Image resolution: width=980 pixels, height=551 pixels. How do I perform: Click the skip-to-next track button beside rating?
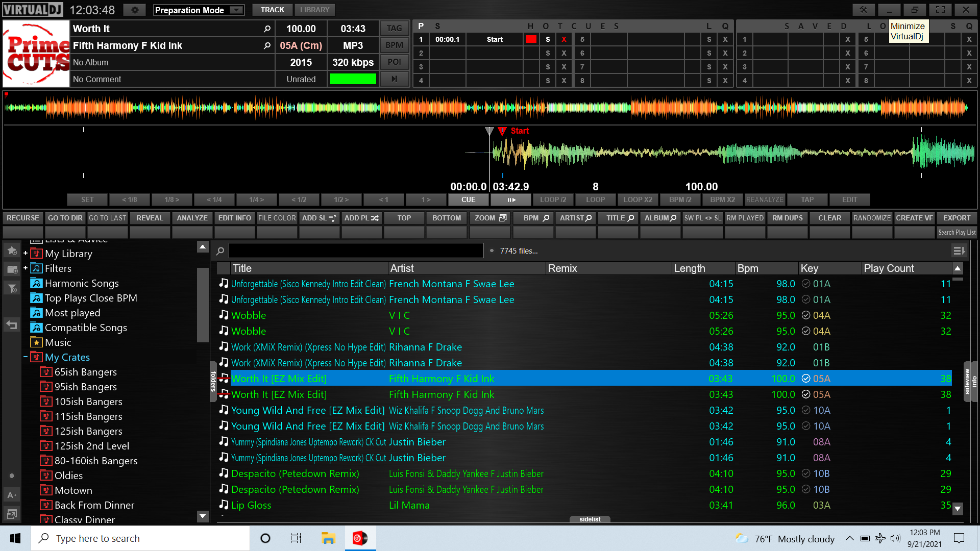(394, 79)
